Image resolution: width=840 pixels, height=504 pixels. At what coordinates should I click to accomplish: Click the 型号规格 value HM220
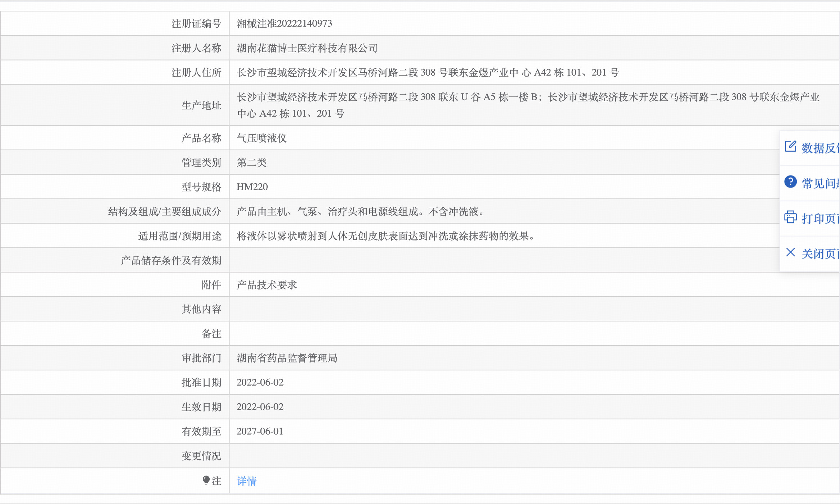252,187
